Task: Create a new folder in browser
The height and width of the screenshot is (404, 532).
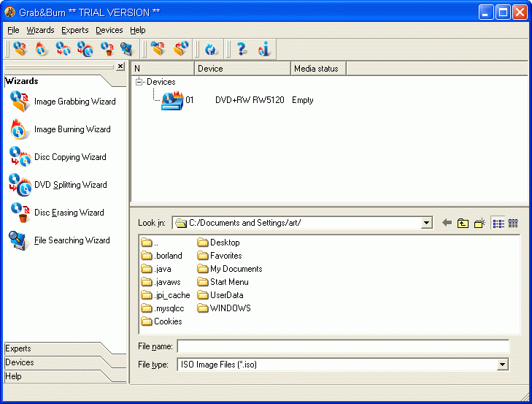Action: [x=479, y=223]
